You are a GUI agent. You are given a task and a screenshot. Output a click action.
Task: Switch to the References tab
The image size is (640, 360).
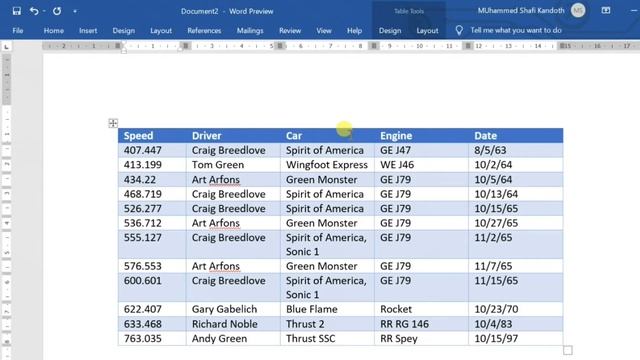coord(204,31)
